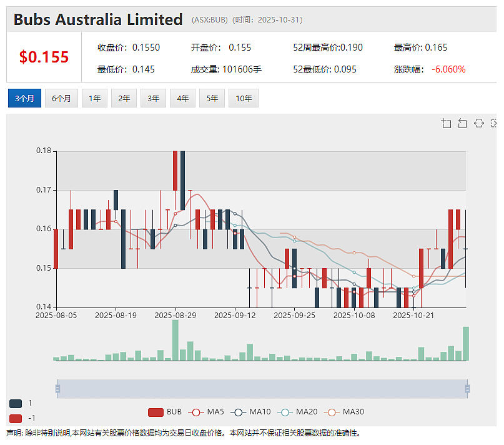Click the 2025-08-29 axis date label

coord(175,316)
